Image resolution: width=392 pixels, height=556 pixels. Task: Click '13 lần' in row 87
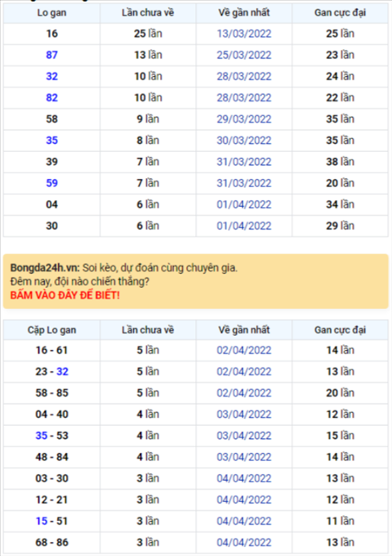pyautogui.click(x=148, y=55)
